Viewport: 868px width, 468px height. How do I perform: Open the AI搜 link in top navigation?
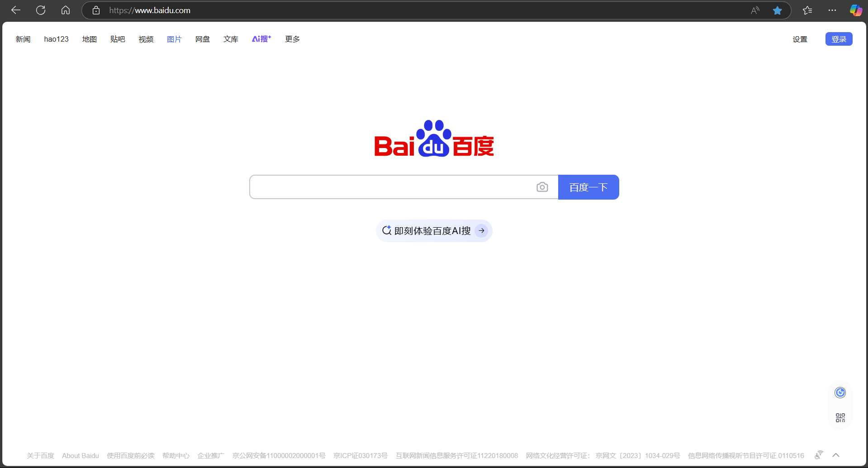261,39
